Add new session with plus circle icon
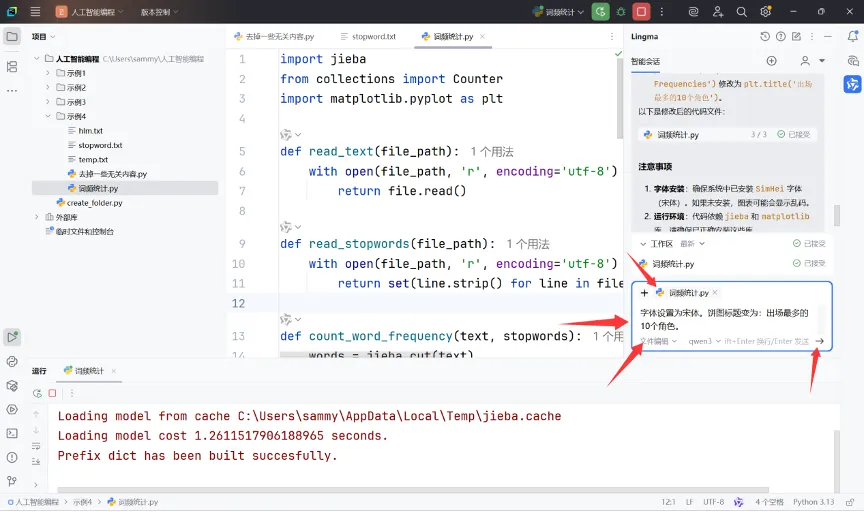Viewport: 864px width, 512px height. (771, 61)
